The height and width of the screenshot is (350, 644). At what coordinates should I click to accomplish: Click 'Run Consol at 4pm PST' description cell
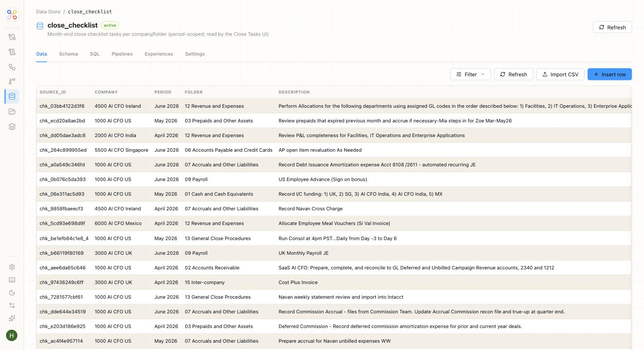pyautogui.click(x=338, y=238)
